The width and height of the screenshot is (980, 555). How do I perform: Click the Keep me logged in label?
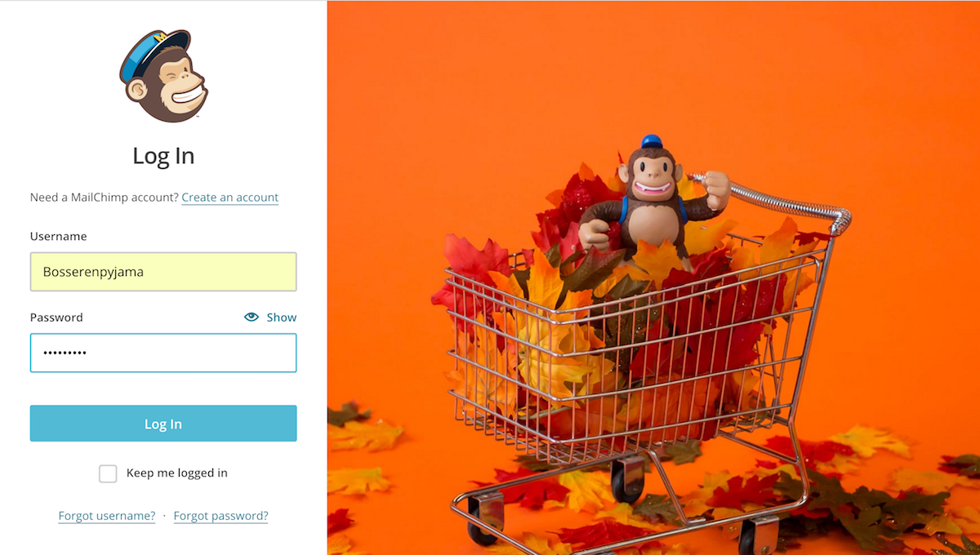point(177,473)
